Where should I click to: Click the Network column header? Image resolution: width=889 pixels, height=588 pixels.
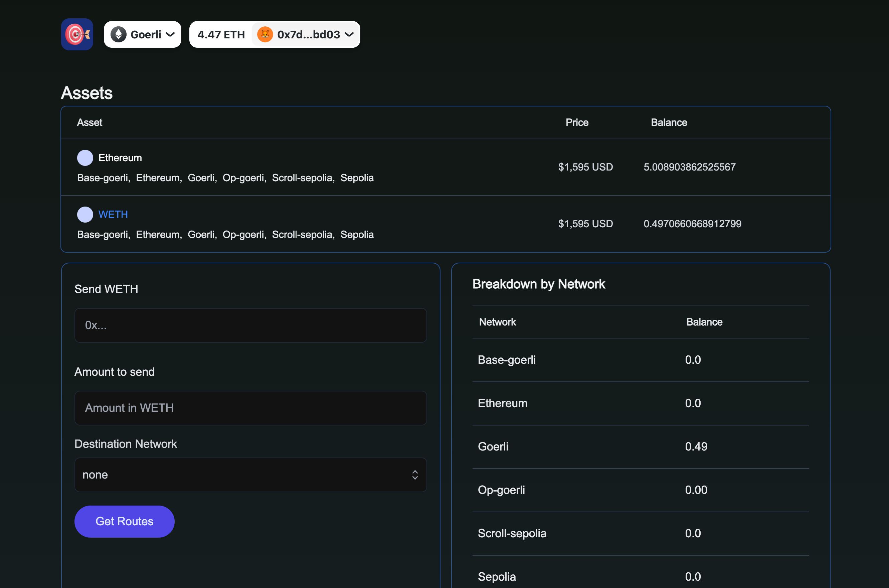point(498,322)
